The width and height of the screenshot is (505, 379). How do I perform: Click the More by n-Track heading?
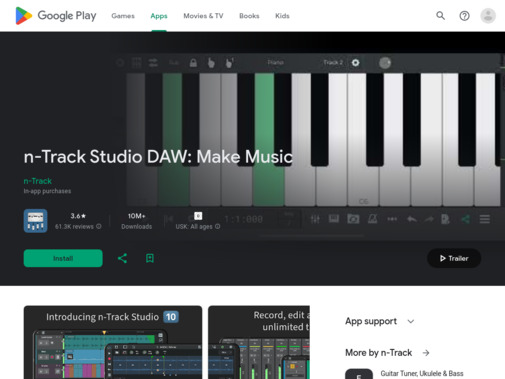pyautogui.click(x=379, y=353)
